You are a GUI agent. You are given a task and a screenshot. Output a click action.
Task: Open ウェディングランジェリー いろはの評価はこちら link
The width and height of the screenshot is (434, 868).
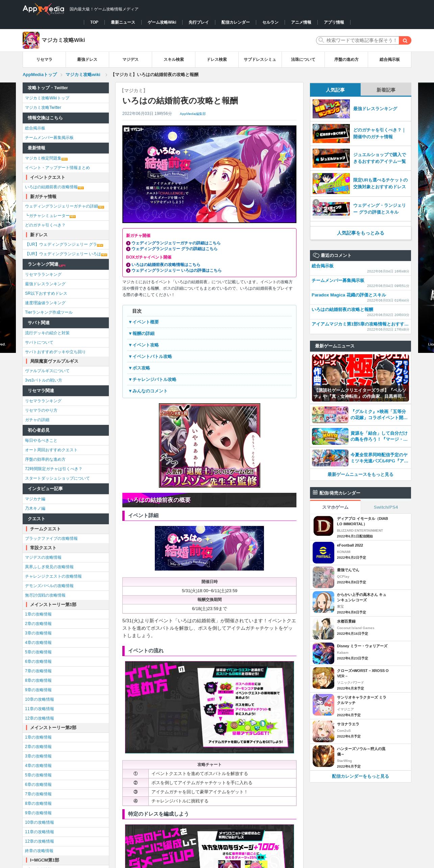[176, 270]
